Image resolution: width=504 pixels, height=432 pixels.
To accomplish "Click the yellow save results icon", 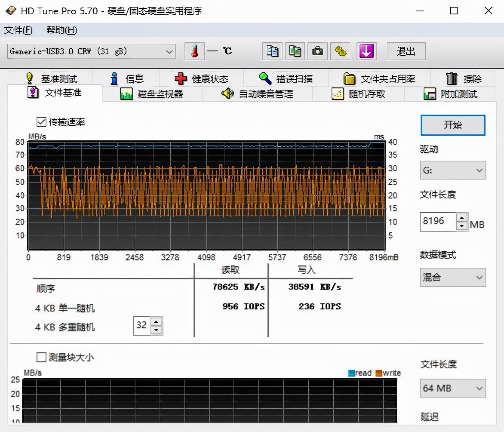I will tap(340, 51).
